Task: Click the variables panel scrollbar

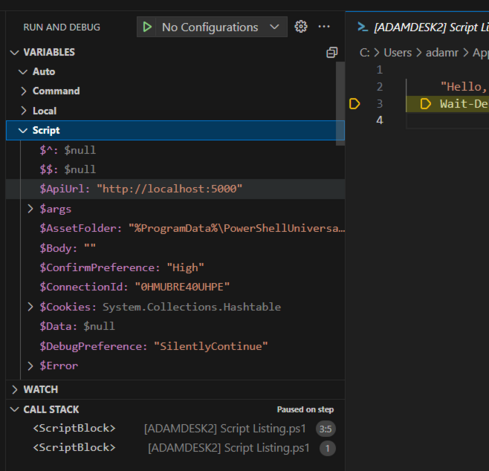Action: [x=340, y=103]
